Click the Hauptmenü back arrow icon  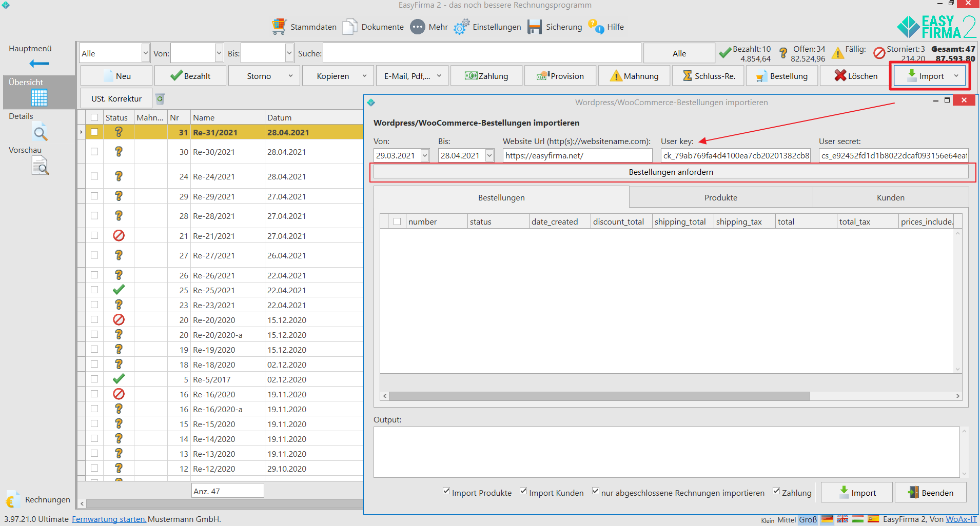click(39, 64)
